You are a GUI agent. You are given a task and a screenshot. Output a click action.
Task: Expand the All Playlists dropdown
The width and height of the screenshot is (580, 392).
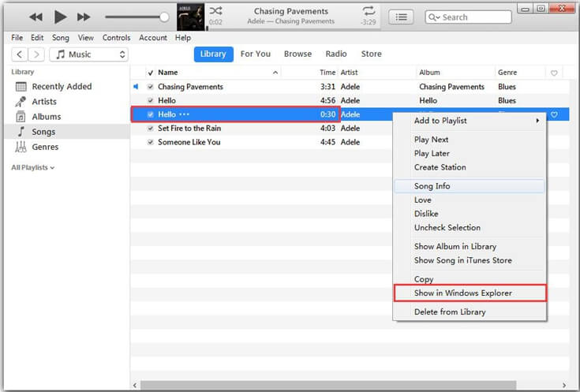32,167
